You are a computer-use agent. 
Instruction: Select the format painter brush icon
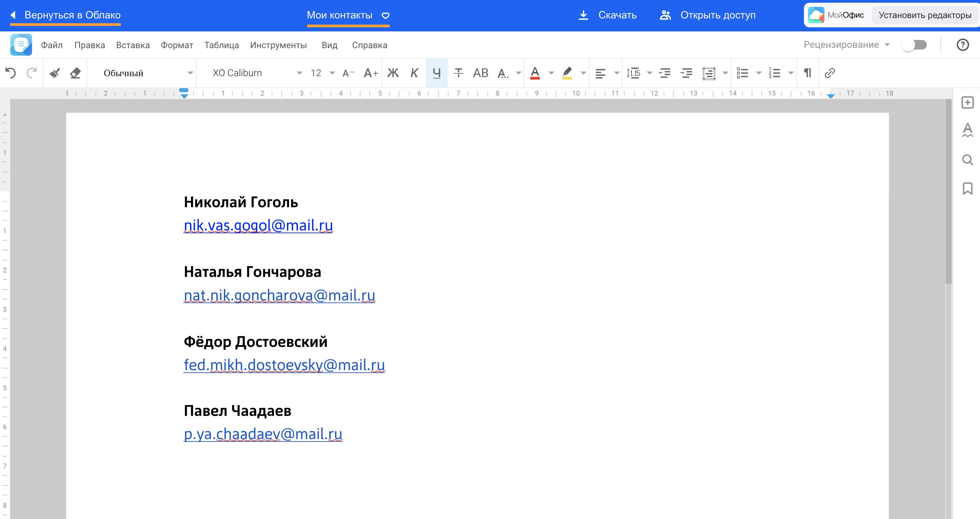[x=55, y=73]
